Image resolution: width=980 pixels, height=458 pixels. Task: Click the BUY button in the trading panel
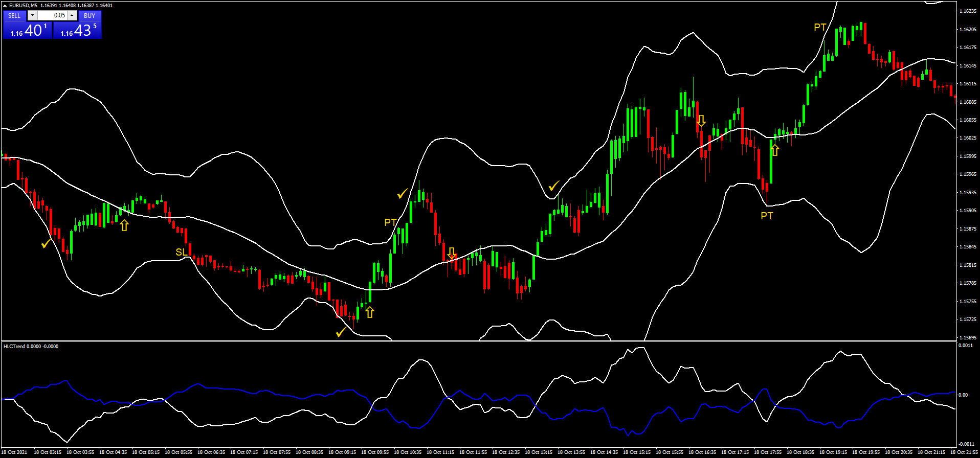pyautogui.click(x=90, y=15)
